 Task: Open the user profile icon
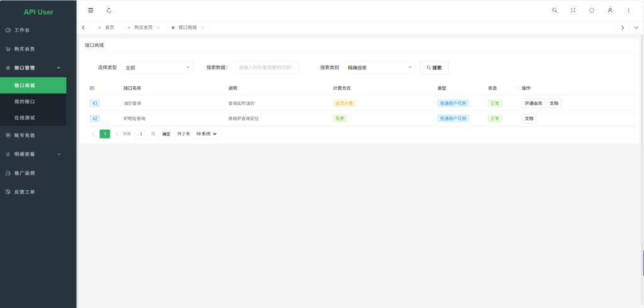(x=610, y=10)
